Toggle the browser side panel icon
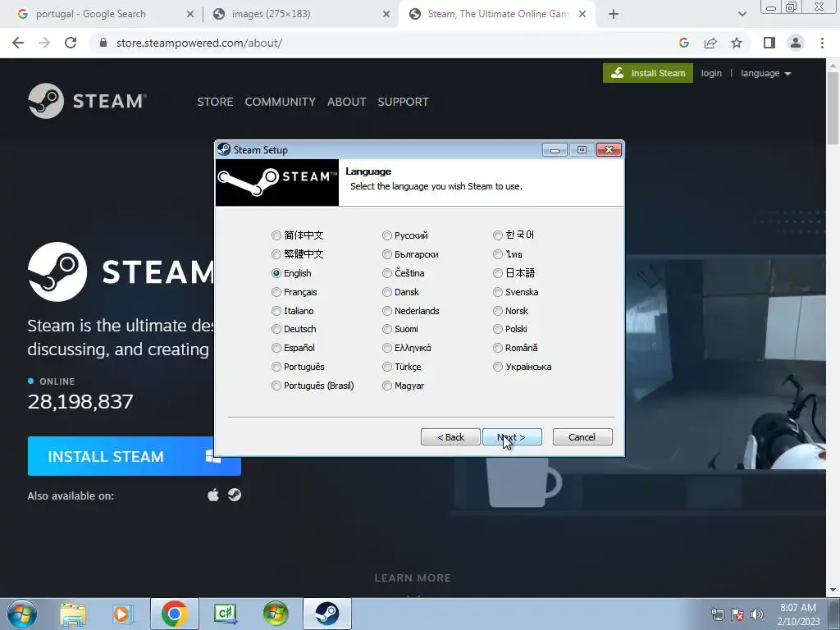 coord(769,43)
